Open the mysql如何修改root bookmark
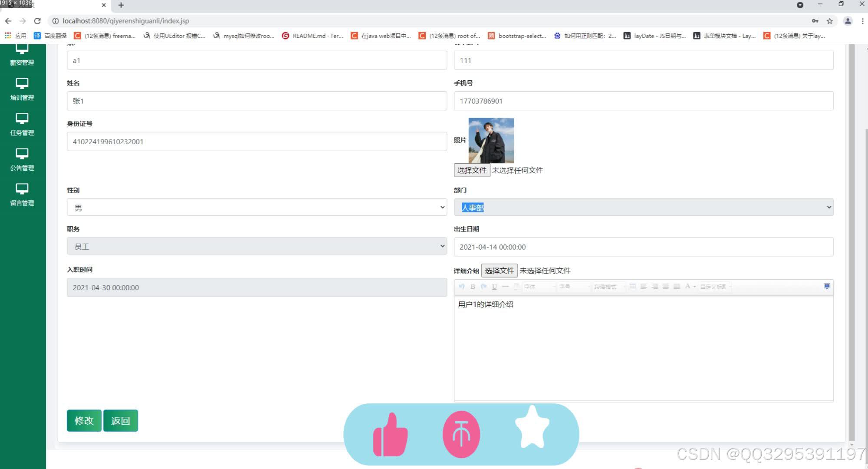 click(244, 36)
